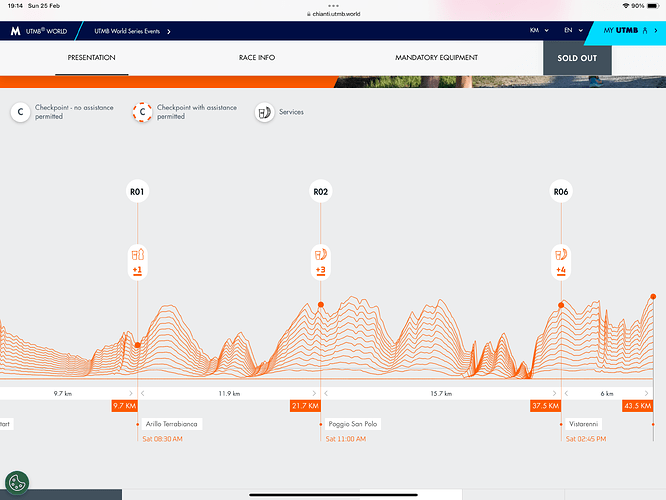This screenshot has width=666, height=500.
Task: Click the Services legend icon
Action: 265,112
